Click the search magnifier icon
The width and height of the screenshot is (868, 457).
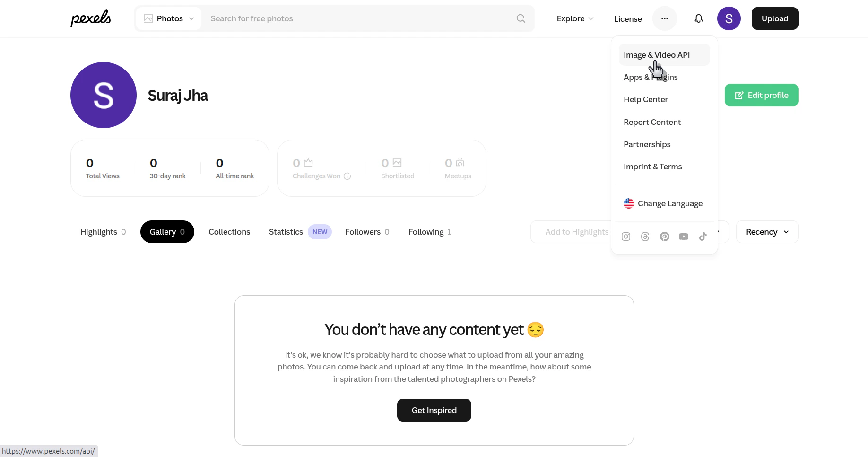(x=520, y=18)
